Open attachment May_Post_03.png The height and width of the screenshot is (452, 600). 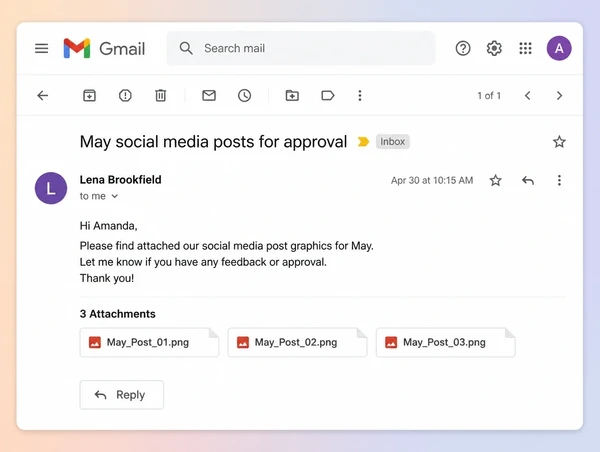point(446,342)
